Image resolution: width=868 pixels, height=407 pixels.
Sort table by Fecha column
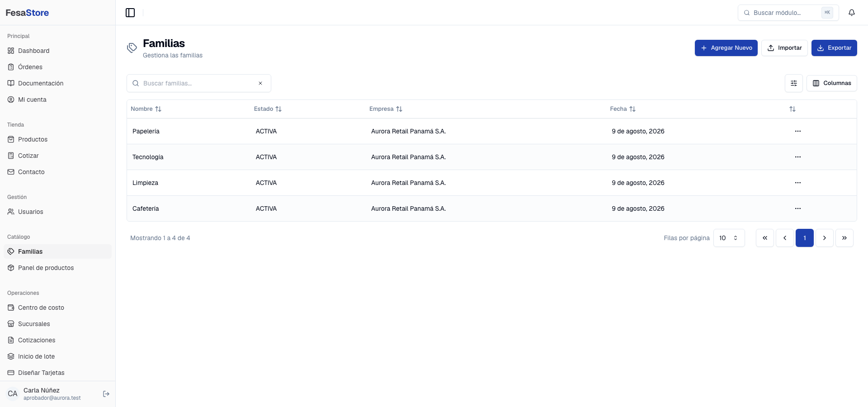(x=623, y=109)
